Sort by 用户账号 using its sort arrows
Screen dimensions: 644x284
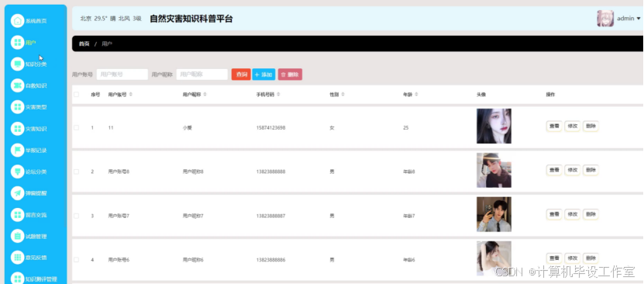131,95
